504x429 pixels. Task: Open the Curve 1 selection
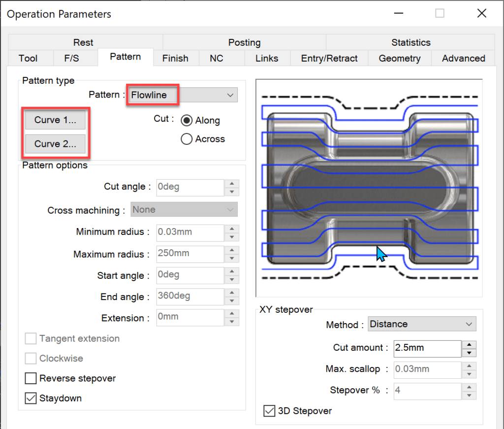(x=55, y=119)
